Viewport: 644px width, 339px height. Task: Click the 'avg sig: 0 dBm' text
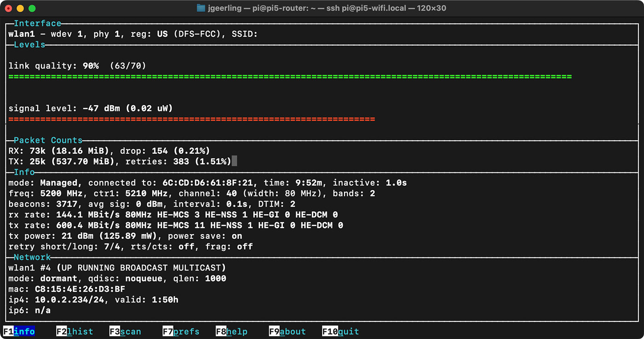(125, 204)
